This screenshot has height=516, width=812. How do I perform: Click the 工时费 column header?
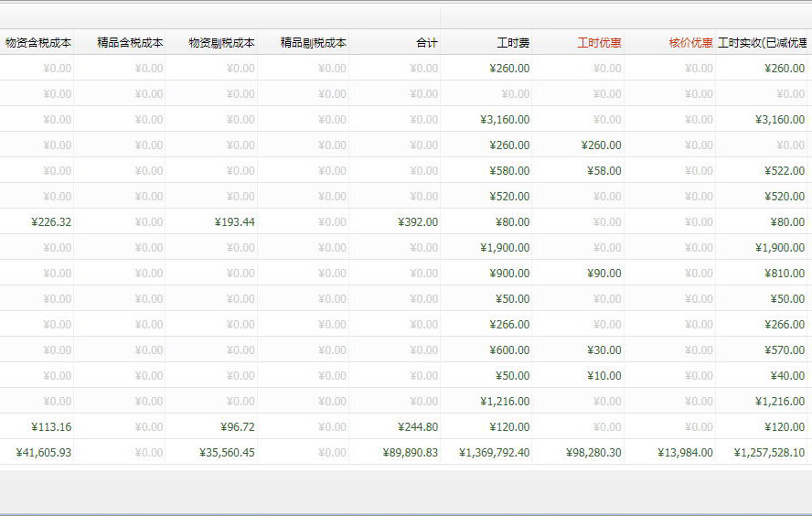coord(512,43)
